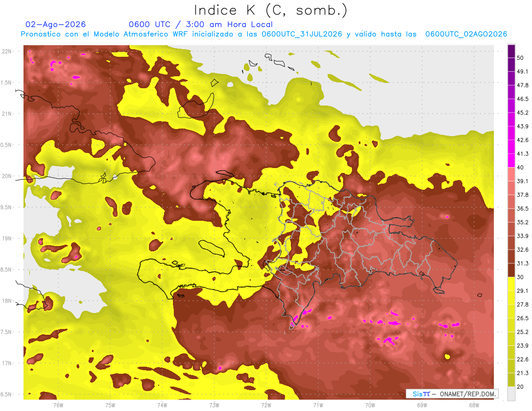Click the color scale value "32.6"

523,250
